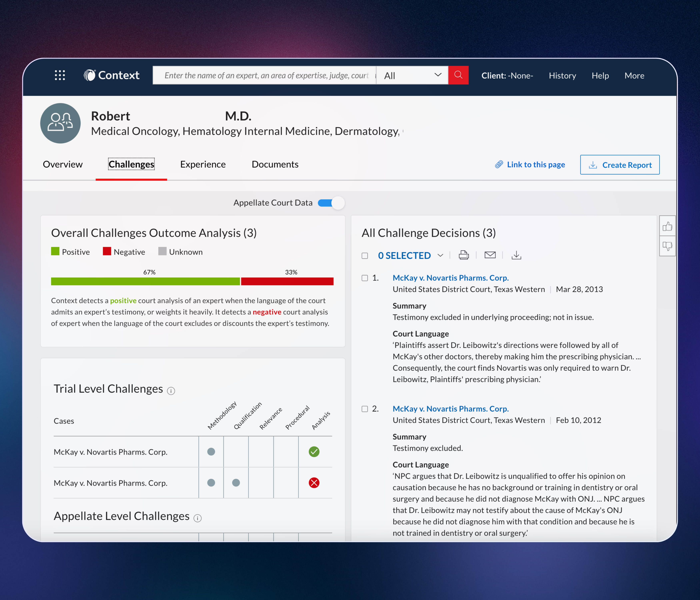Screen dimensions: 700x600
Task: Click first McKay v. Novartis trial table row
Action: pos(193,452)
